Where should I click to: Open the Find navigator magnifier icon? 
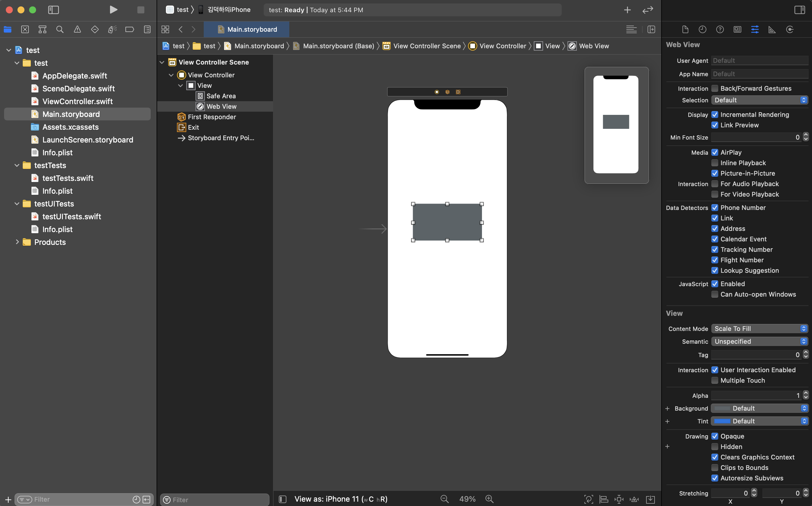(x=60, y=29)
